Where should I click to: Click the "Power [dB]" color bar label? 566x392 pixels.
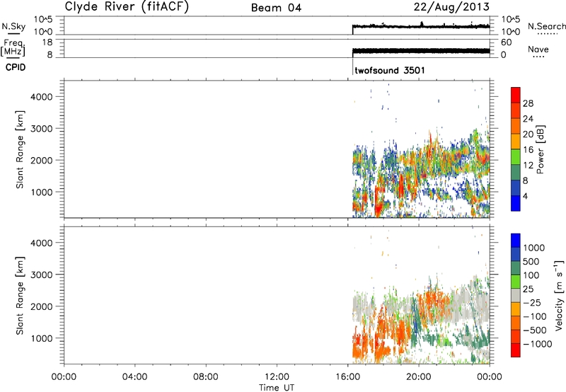(x=541, y=149)
